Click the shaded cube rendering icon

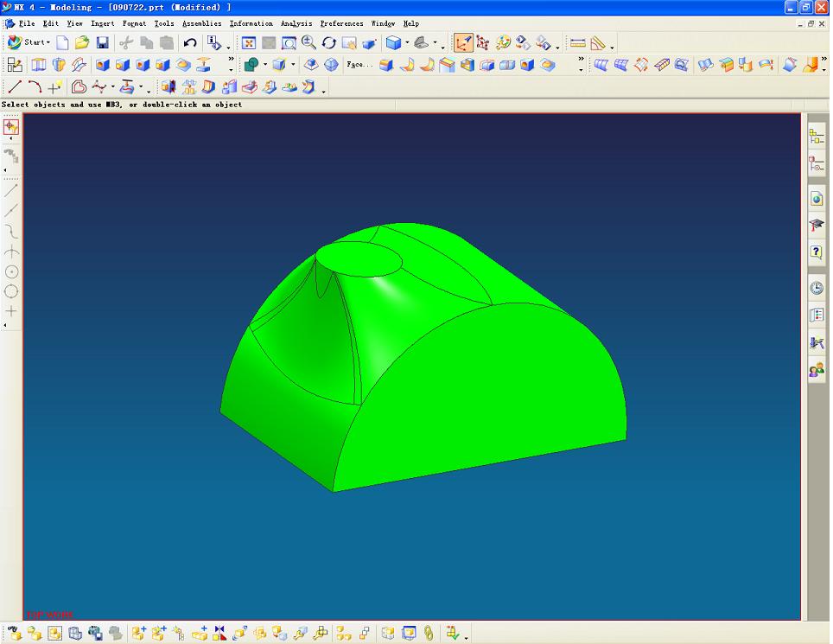[394, 42]
